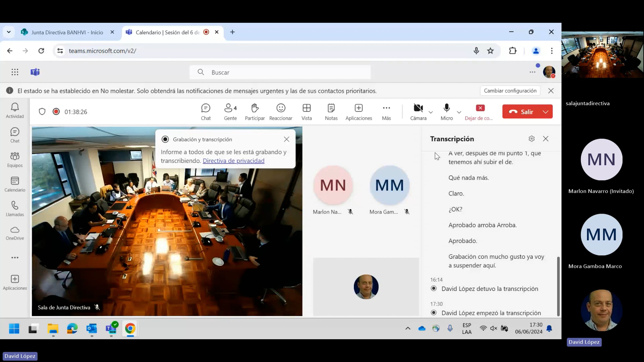Open taskbar clock showing 17:30
This screenshot has height=362, width=644.
coord(529,328)
